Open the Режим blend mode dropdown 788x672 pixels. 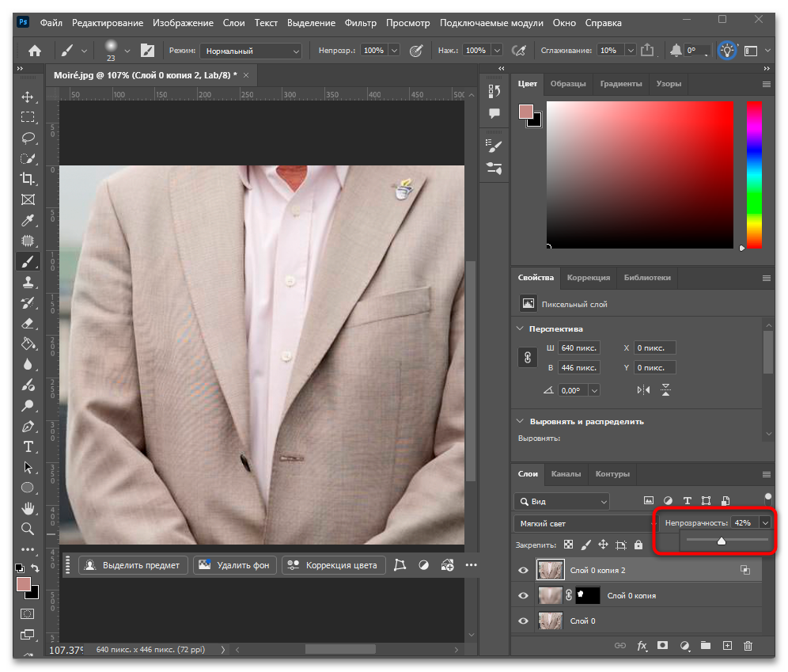pyautogui.click(x=251, y=51)
